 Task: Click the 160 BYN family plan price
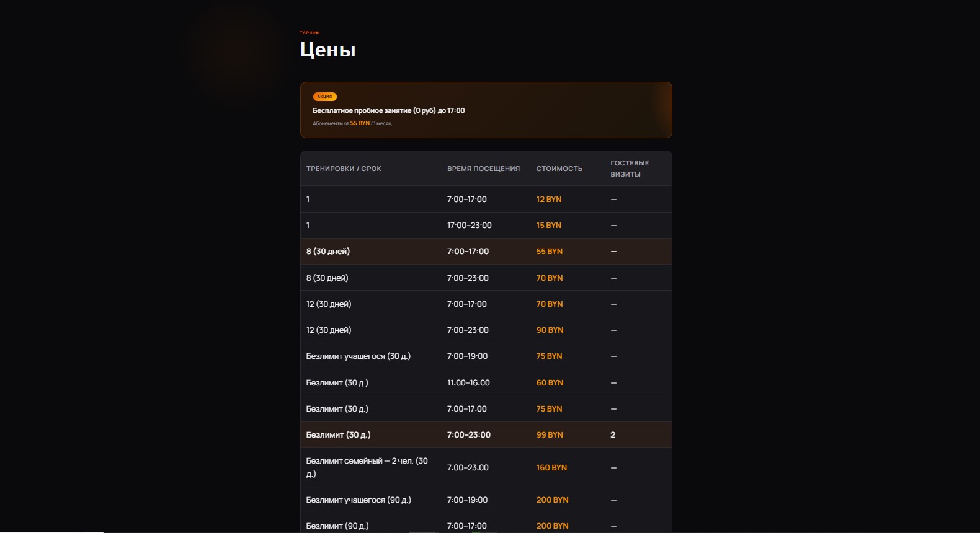551,468
